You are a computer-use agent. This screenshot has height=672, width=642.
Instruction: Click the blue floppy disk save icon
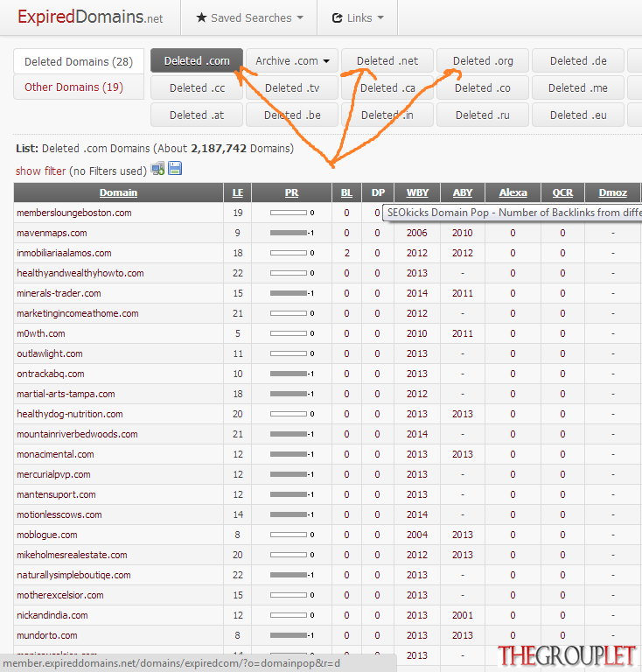coord(175,168)
